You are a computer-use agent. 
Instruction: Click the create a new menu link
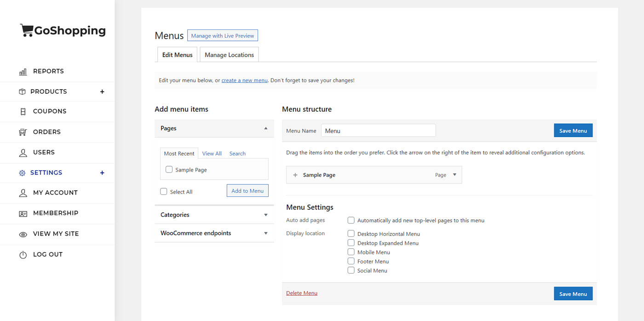point(244,80)
